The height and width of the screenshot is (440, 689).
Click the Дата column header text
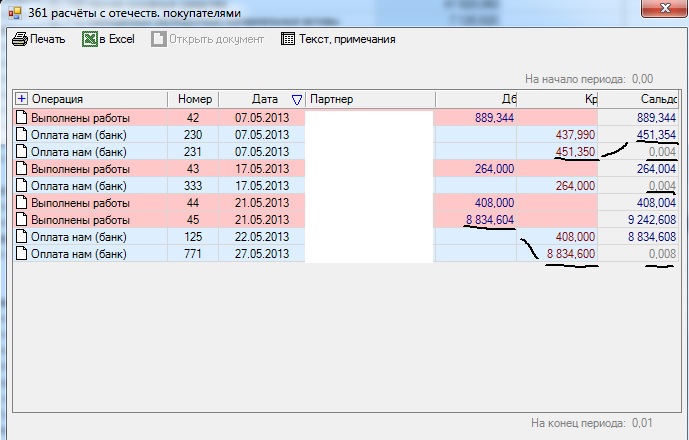265,99
